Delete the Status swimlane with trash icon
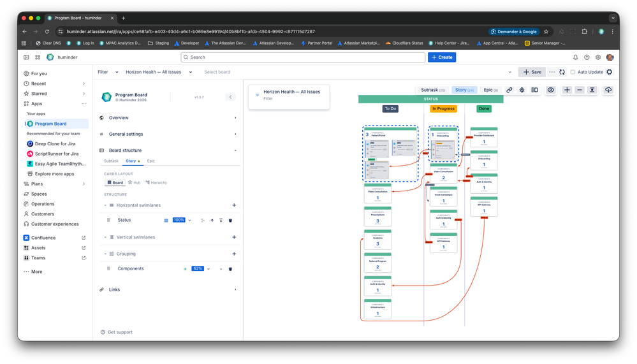This screenshot has height=364, width=637. pyautogui.click(x=230, y=220)
